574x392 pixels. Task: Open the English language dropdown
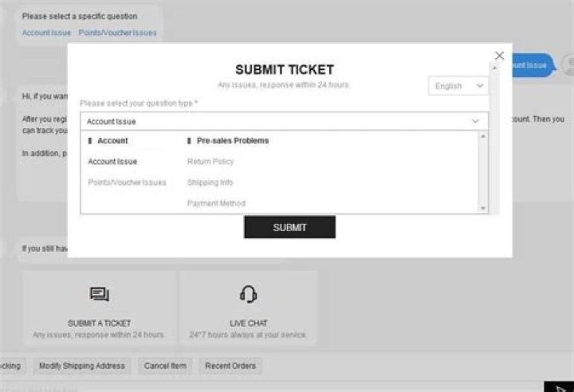[458, 86]
